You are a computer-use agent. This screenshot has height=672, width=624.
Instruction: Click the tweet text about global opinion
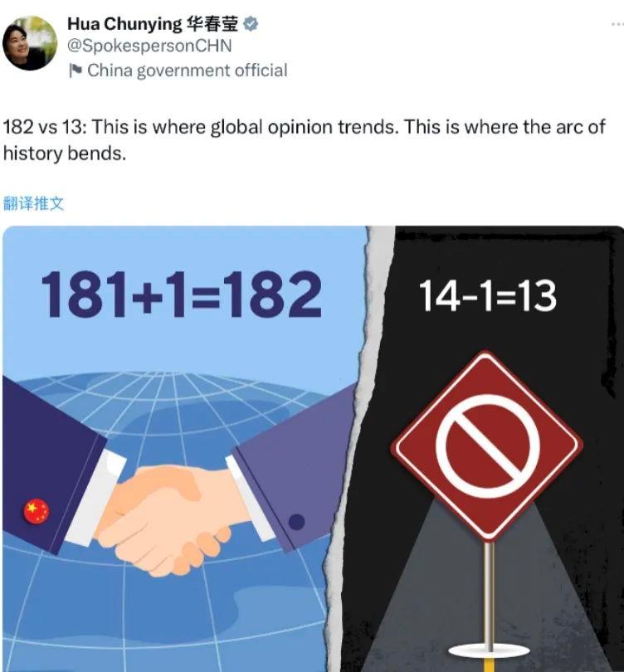(x=304, y=140)
